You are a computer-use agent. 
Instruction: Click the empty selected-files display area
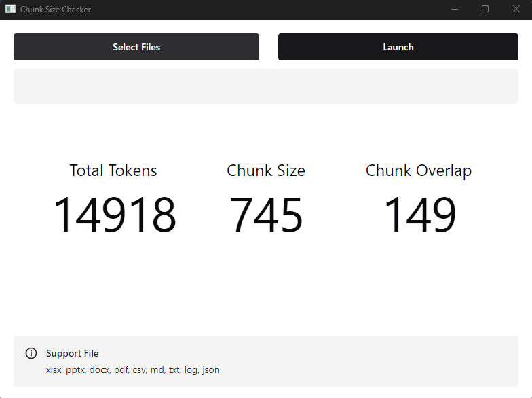pyautogui.click(x=266, y=86)
